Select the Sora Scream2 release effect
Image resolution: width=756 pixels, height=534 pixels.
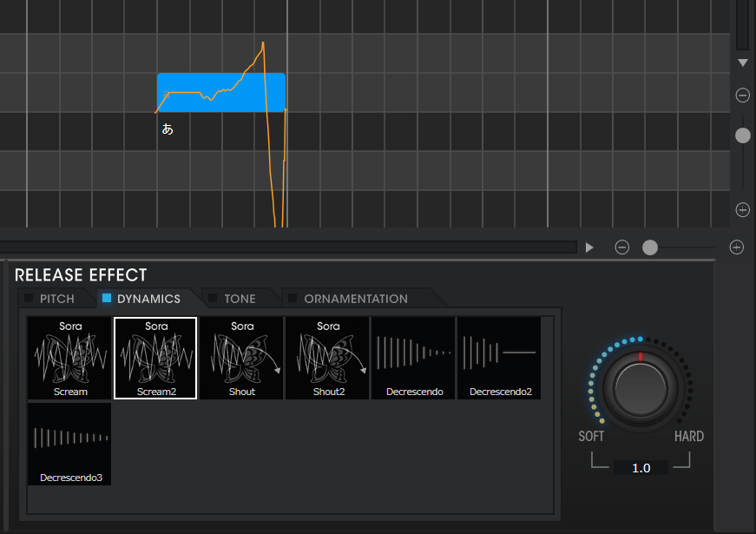pyautogui.click(x=155, y=358)
